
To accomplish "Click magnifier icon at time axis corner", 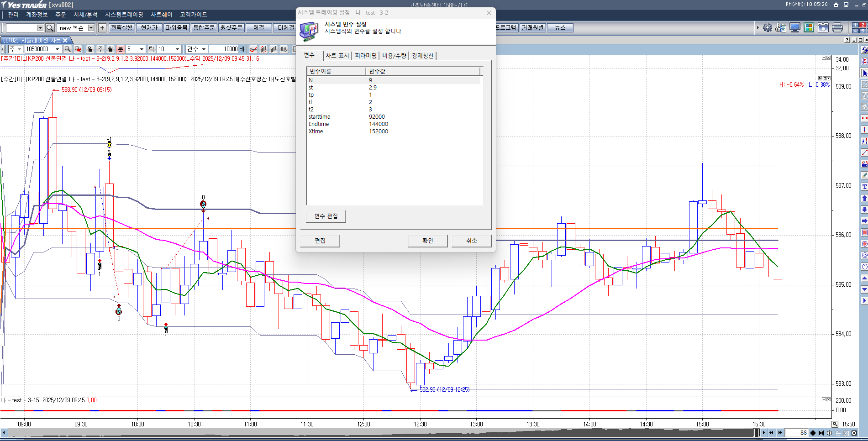I will click(835, 424).
